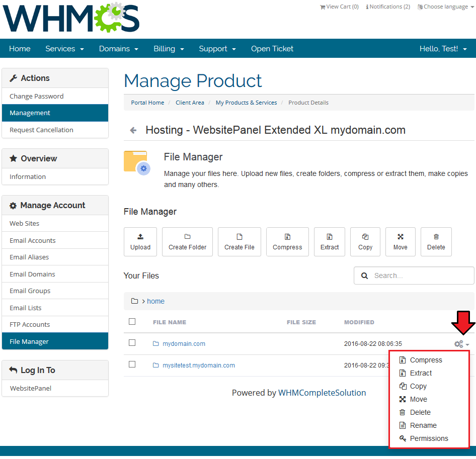Click the home path link
Viewport: 476px width, 459px height.
pyautogui.click(x=156, y=301)
